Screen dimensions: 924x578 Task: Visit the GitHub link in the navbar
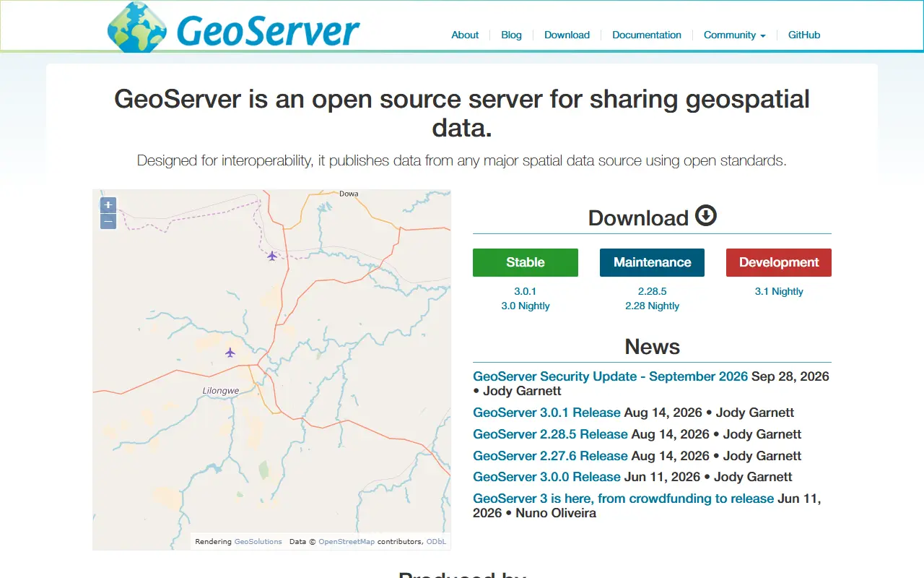point(804,35)
